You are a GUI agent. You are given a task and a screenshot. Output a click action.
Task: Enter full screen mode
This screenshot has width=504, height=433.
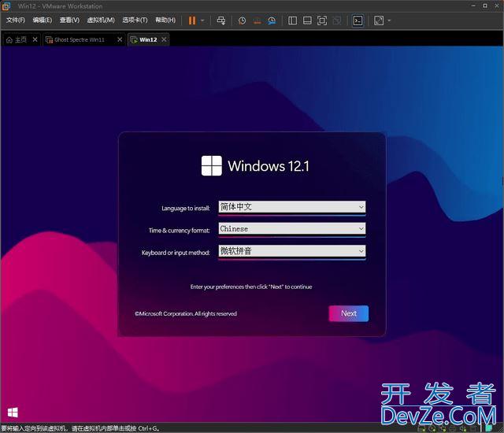(x=322, y=20)
